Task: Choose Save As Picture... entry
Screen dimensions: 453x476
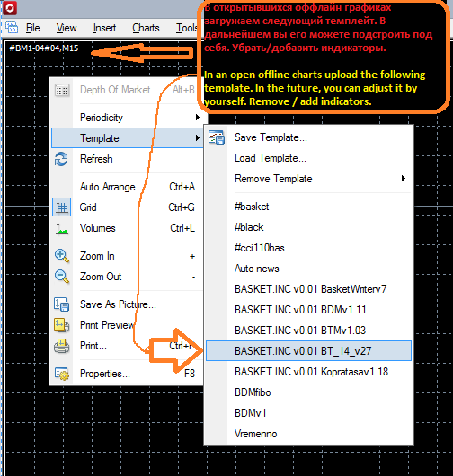Action: (128, 304)
